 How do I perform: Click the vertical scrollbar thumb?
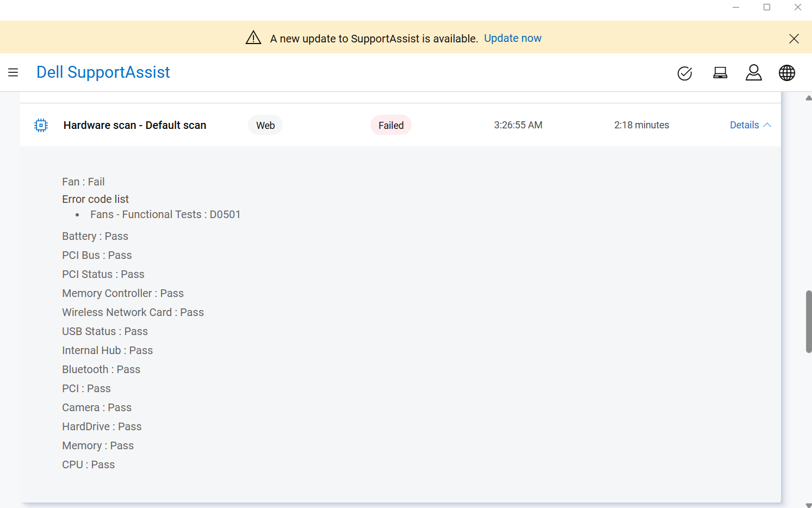tap(808, 321)
